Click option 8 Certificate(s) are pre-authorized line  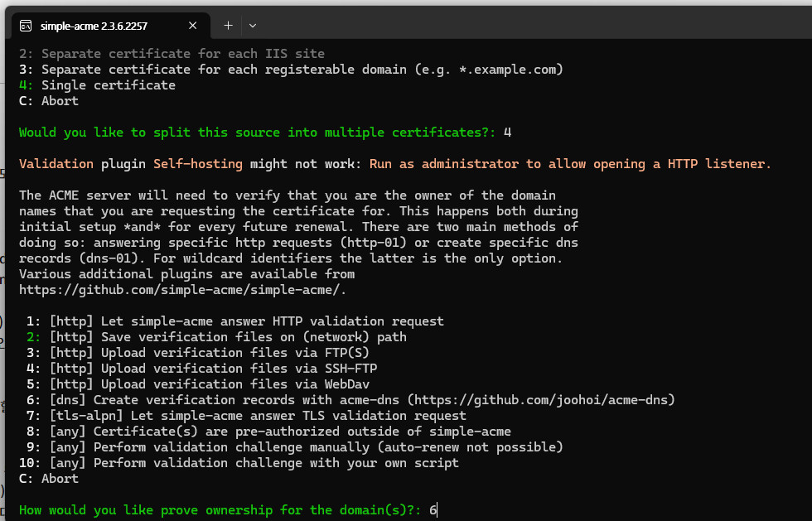tap(268, 432)
